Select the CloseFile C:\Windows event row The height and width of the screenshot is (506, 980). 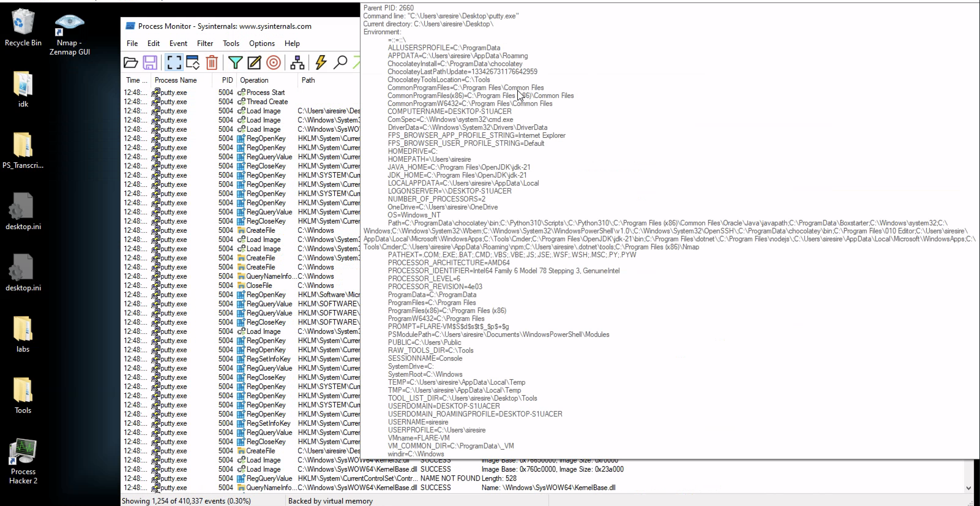pos(241,285)
